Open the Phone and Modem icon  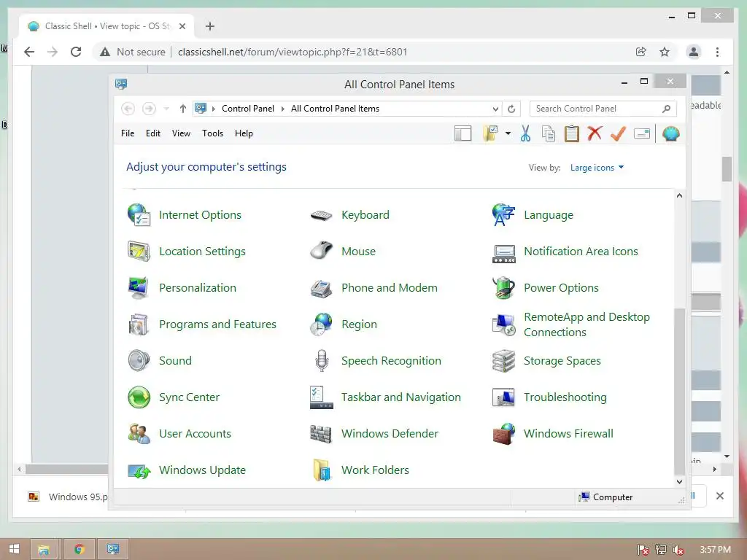[x=321, y=289]
